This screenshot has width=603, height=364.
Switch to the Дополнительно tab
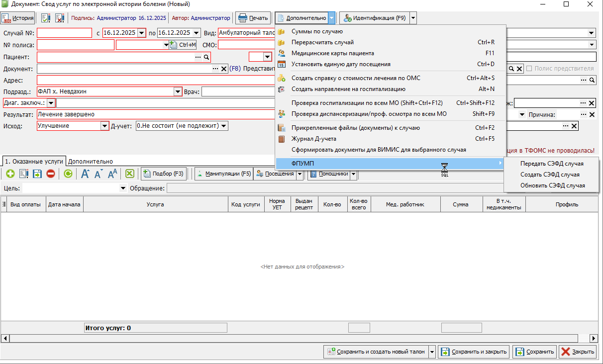tap(90, 162)
